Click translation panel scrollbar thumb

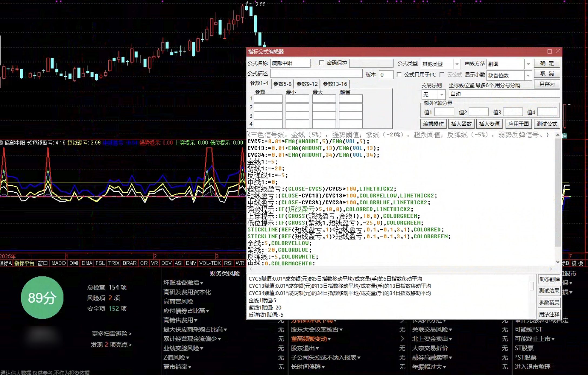pyautogui.click(x=532, y=286)
